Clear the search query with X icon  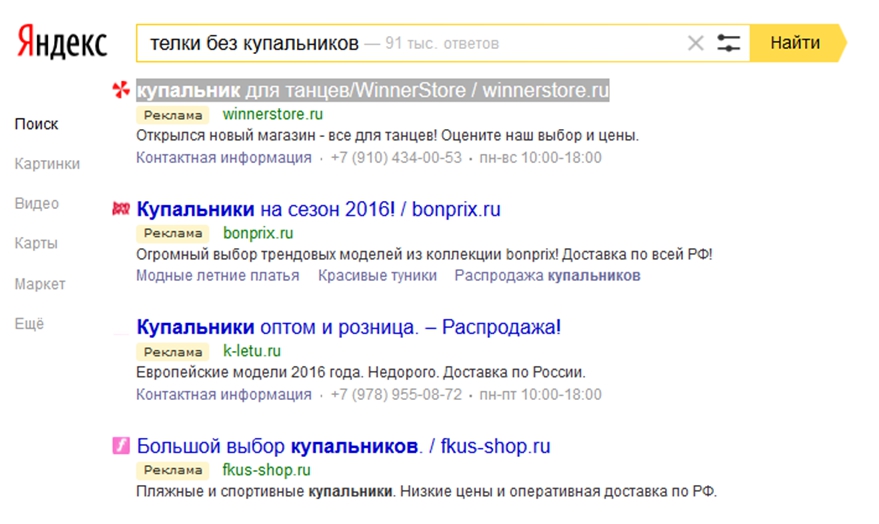[x=695, y=43]
